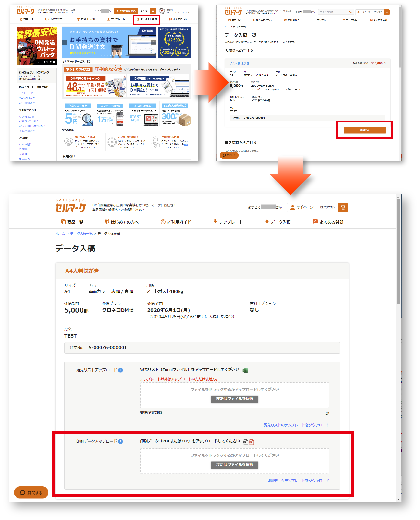Click previous-slide arrow on homepage banner

coord(64,42)
